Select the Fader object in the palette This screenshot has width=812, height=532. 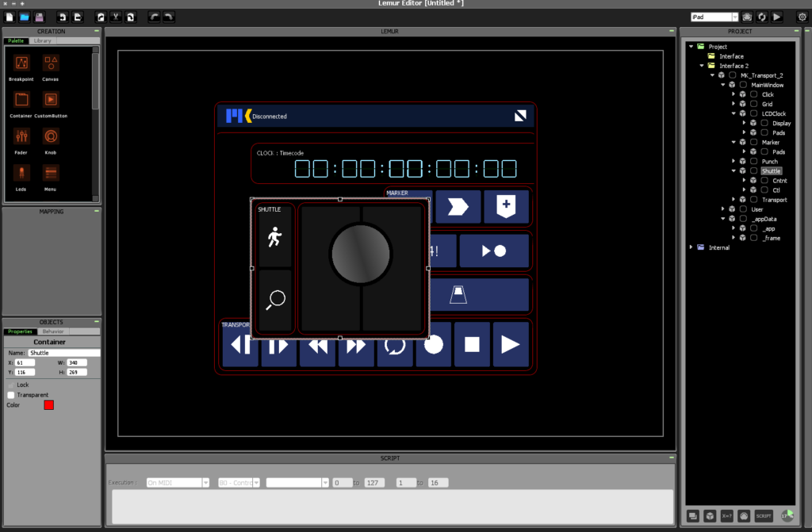(21, 141)
